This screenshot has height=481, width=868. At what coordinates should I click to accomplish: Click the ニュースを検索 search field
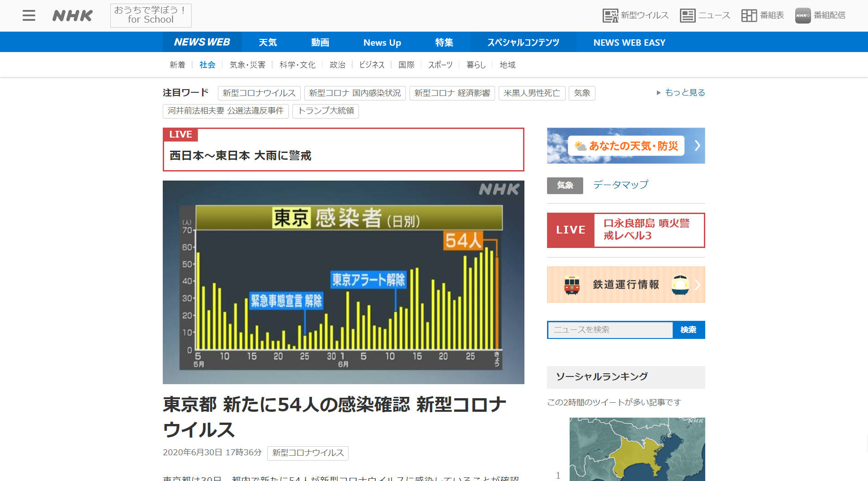[x=610, y=330]
